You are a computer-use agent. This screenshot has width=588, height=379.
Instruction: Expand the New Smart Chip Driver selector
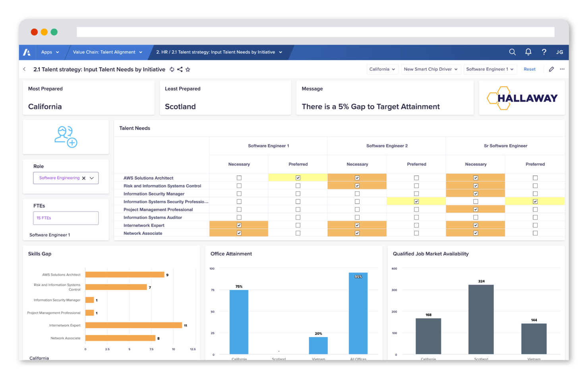431,69
